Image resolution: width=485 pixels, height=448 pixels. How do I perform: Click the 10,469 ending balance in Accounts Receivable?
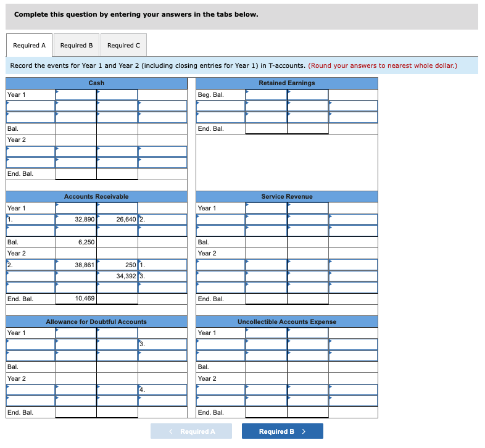pos(76,299)
